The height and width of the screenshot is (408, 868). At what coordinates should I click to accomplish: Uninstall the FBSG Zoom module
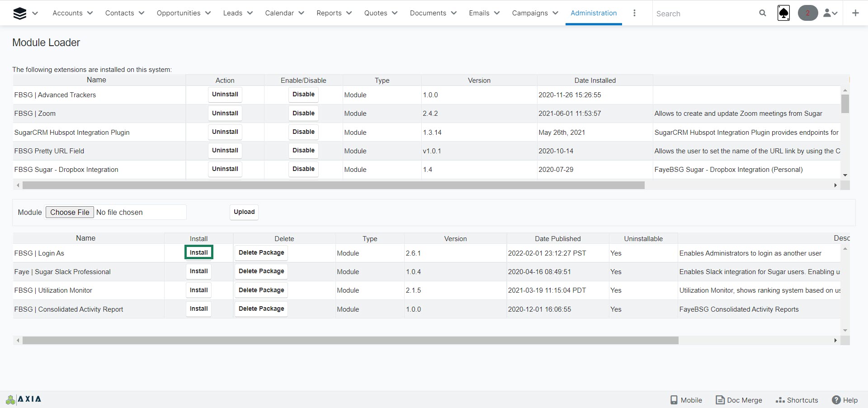[225, 113]
